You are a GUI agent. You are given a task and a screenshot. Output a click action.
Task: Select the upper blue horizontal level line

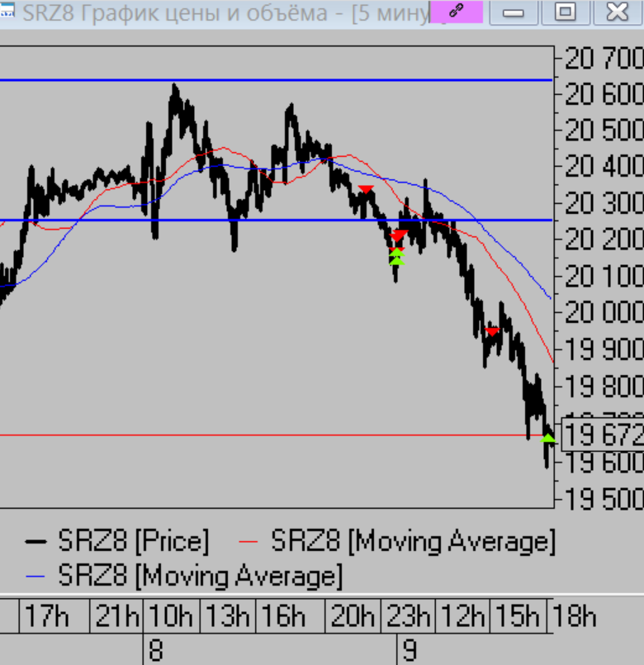[x=276, y=80]
